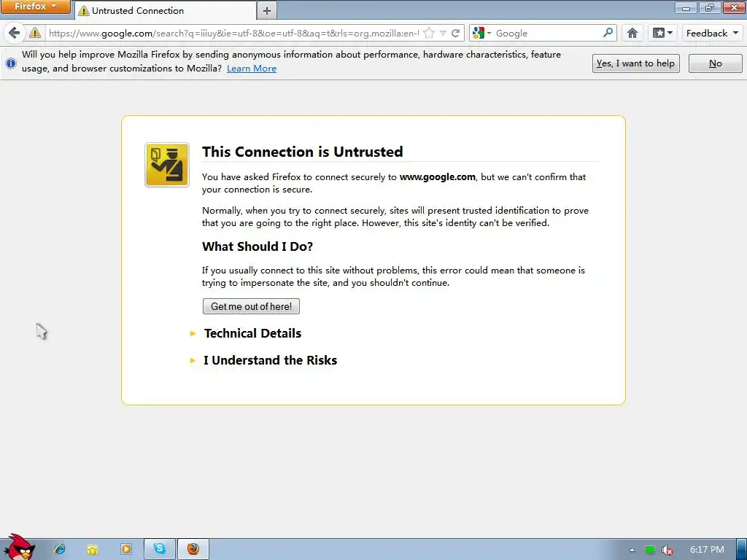747x560 pixels.
Task: Expand the Technical Details section
Action: 252,333
